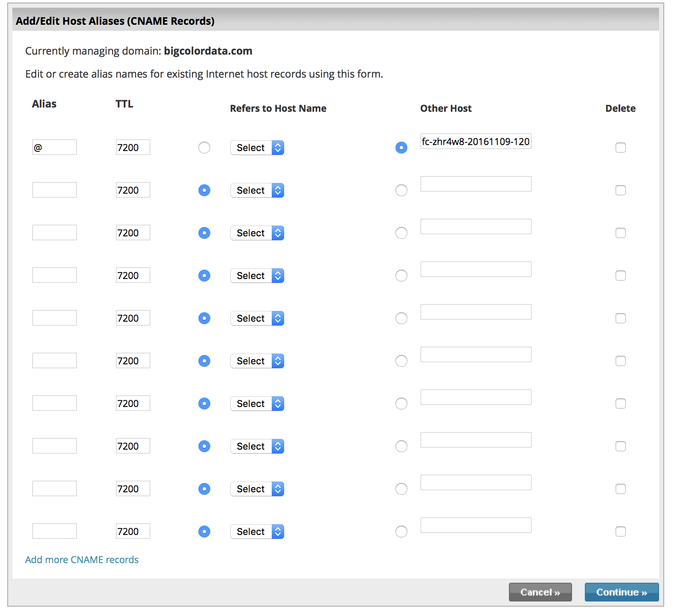The image size is (674, 616).
Task: Select the Other Host radio in the last row
Action: point(401,532)
